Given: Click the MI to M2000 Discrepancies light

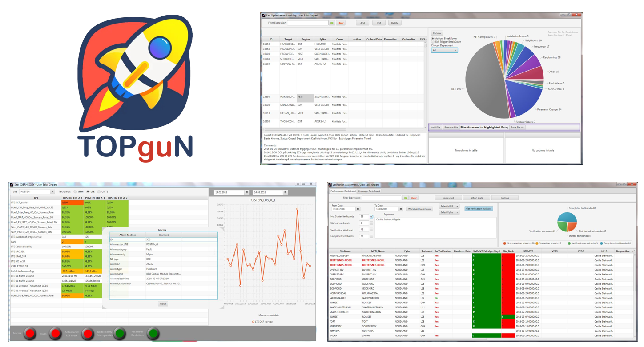Looking at the screenshot, I should point(119,333).
